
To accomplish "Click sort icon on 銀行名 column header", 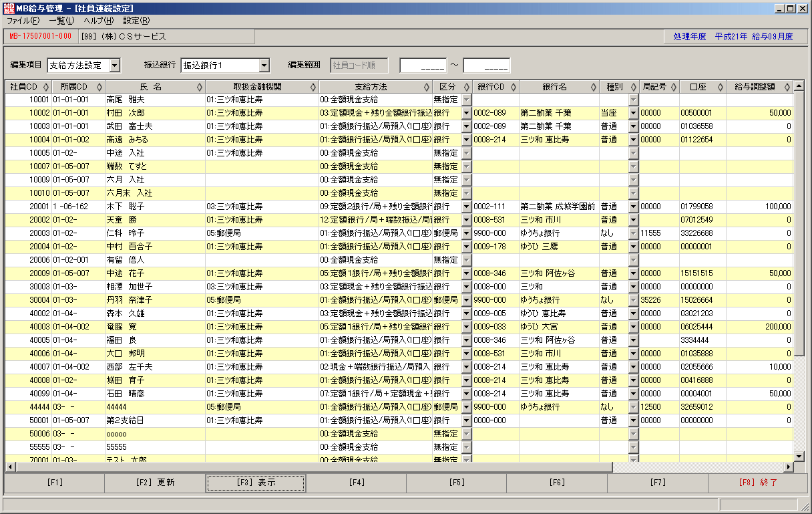I will tap(594, 87).
